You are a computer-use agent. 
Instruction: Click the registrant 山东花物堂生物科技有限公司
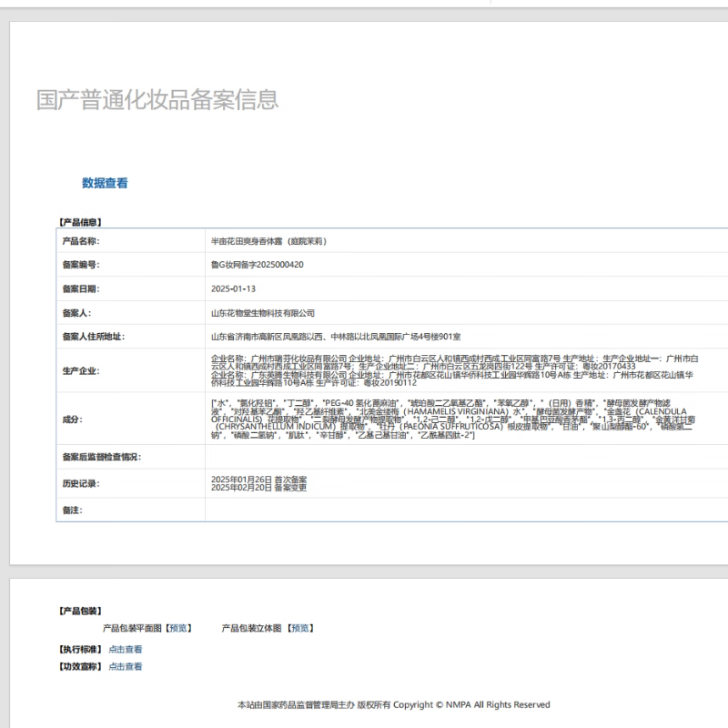point(262,312)
